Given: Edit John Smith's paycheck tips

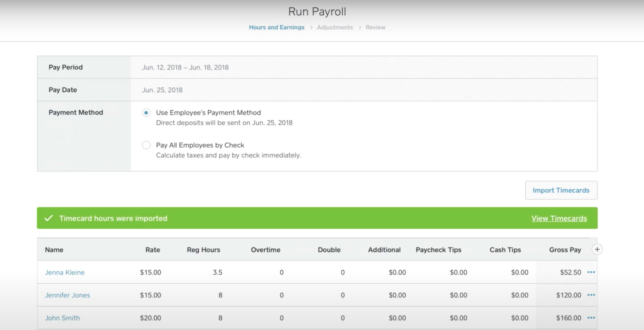Looking at the screenshot, I should coord(459,318).
